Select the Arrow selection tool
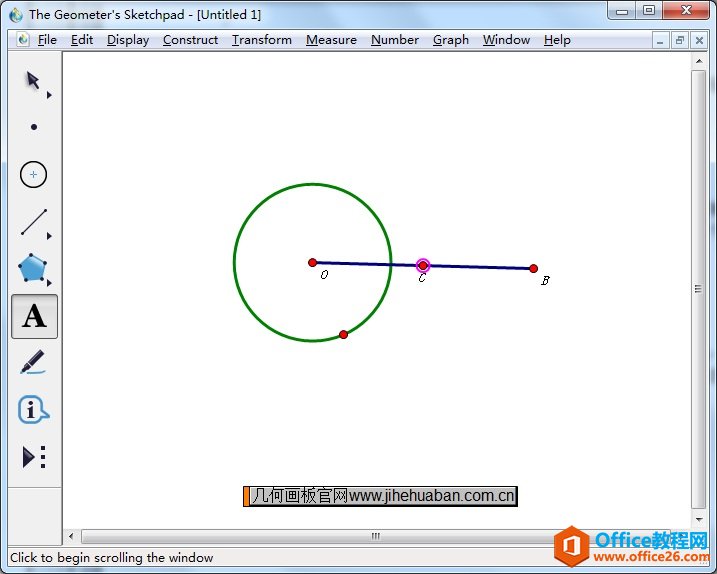 (x=33, y=81)
